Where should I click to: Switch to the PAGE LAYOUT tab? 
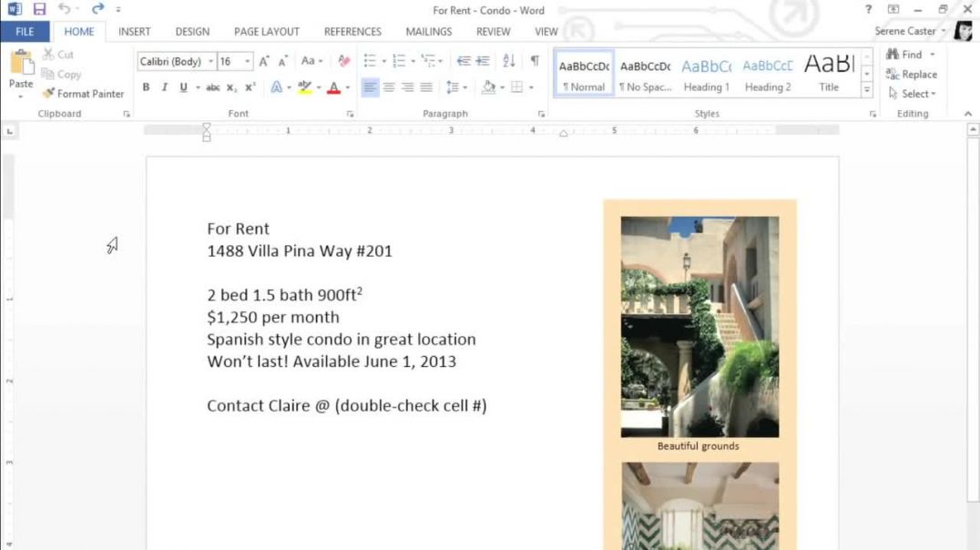267,31
